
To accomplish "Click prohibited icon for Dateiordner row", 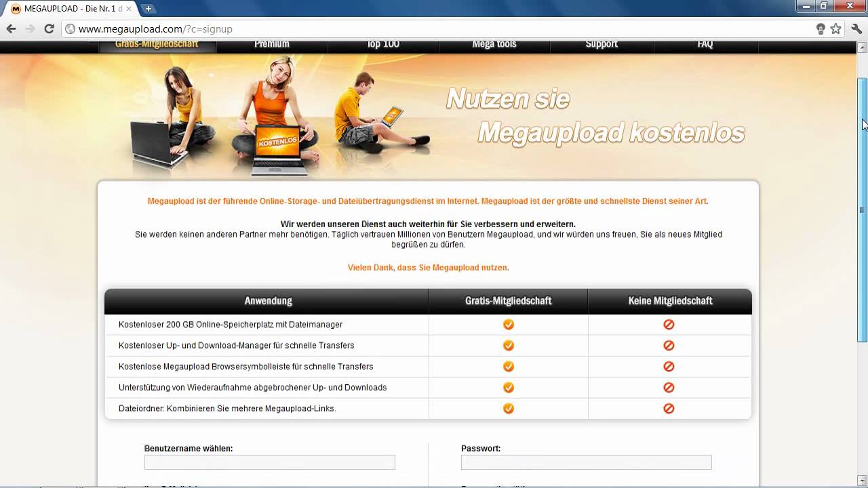I will click(x=669, y=409).
